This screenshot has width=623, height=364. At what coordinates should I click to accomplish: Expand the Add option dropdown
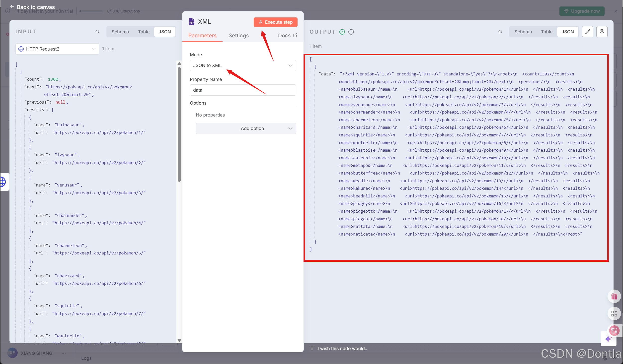pyautogui.click(x=246, y=128)
